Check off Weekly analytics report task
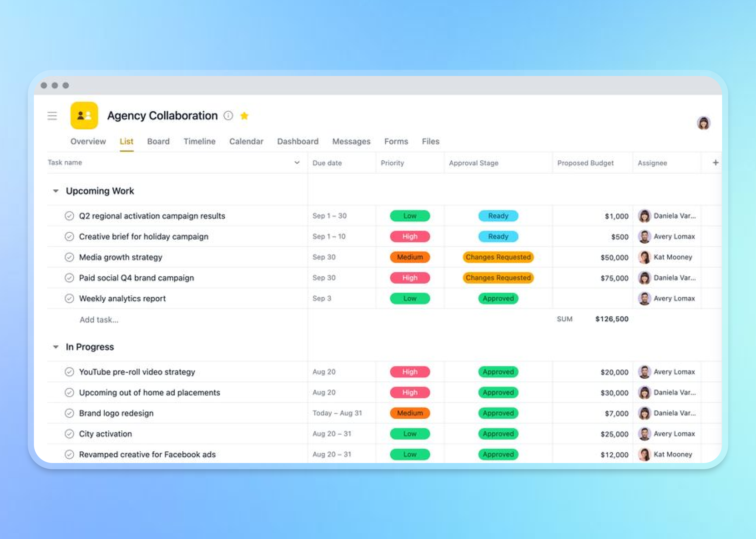 pyautogui.click(x=69, y=298)
